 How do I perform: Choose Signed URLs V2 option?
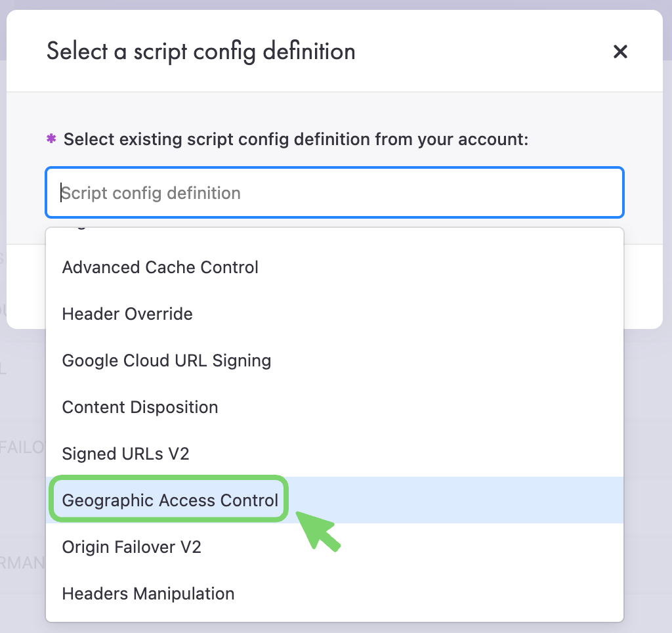pyautogui.click(x=125, y=454)
